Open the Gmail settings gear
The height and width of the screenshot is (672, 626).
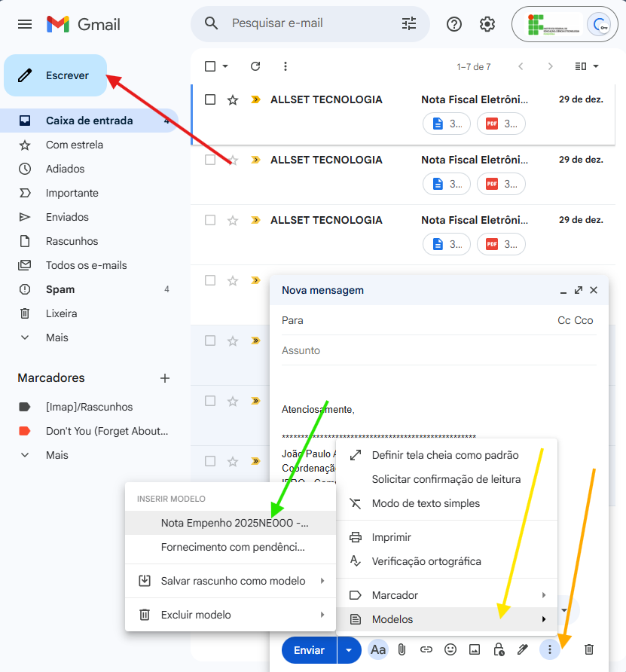487,24
